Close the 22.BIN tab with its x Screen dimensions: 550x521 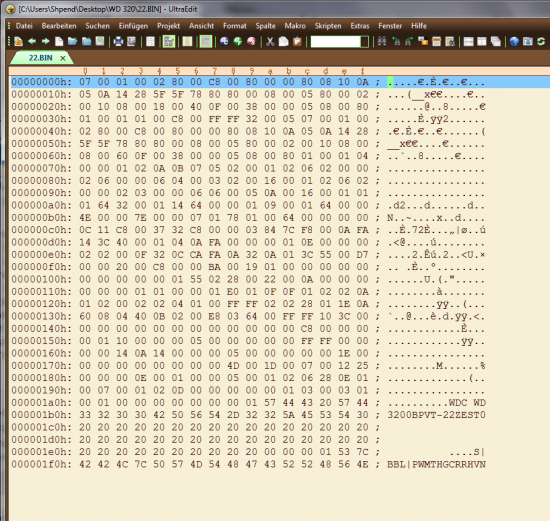[63, 58]
